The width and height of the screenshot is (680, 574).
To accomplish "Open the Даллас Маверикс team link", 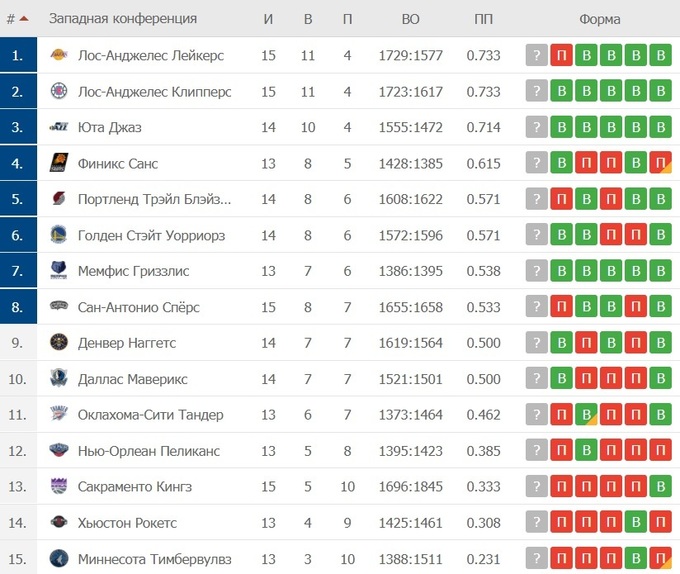I will (x=132, y=379).
